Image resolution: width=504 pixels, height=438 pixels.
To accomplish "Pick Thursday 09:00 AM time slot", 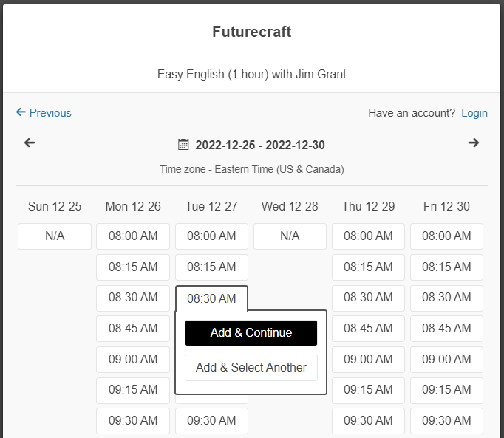I will (x=368, y=360).
